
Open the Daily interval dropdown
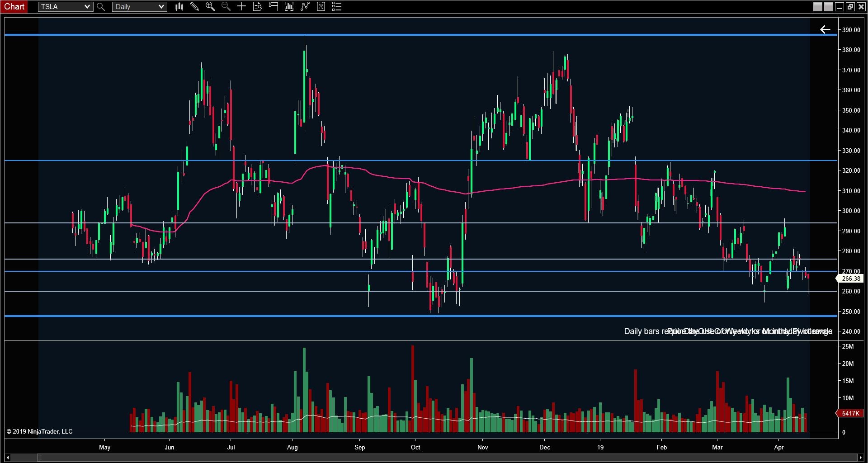point(139,7)
